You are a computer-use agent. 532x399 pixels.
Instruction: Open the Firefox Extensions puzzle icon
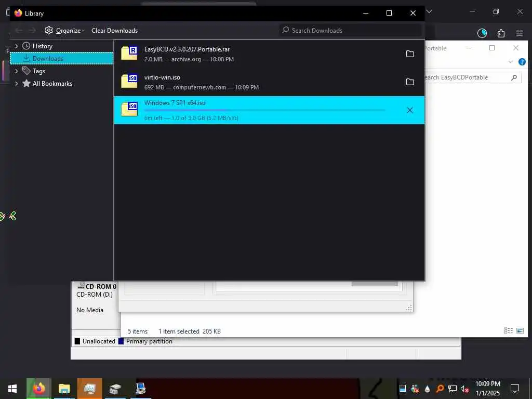(x=501, y=33)
